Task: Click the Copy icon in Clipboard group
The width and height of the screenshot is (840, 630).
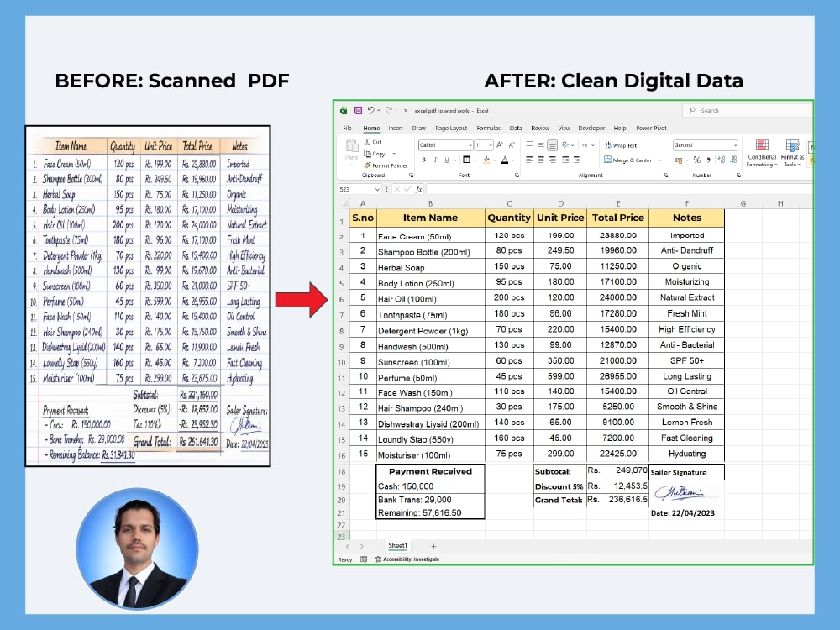Action: click(x=368, y=154)
